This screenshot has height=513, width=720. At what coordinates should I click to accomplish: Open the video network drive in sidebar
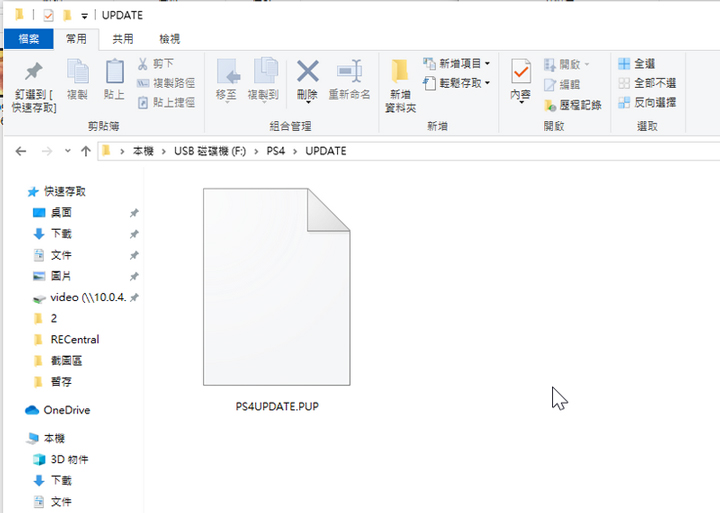pyautogui.click(x=88, y=298)
